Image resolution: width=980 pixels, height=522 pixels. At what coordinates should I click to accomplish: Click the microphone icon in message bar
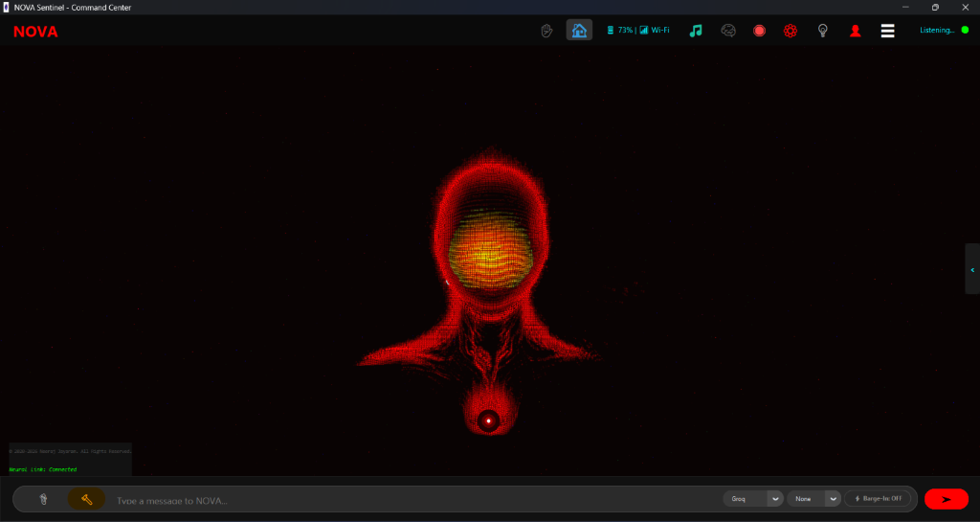coord(43,499)
